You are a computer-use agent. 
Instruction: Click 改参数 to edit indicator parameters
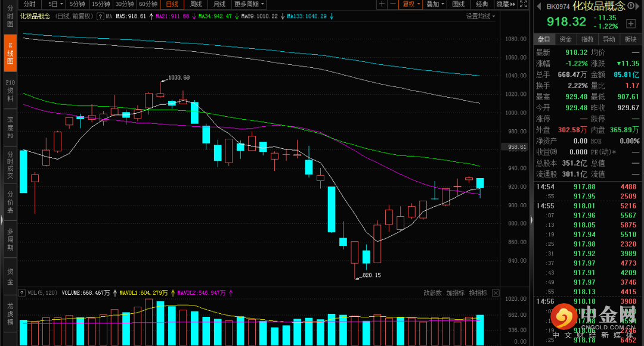[432, 293]
